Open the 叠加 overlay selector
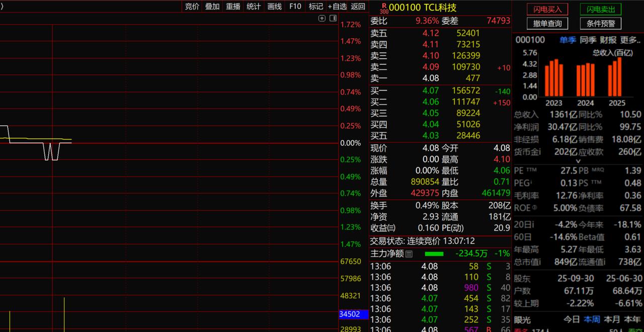Image resolution: width=644 pixels, height=332 pixels. [212, 7]
